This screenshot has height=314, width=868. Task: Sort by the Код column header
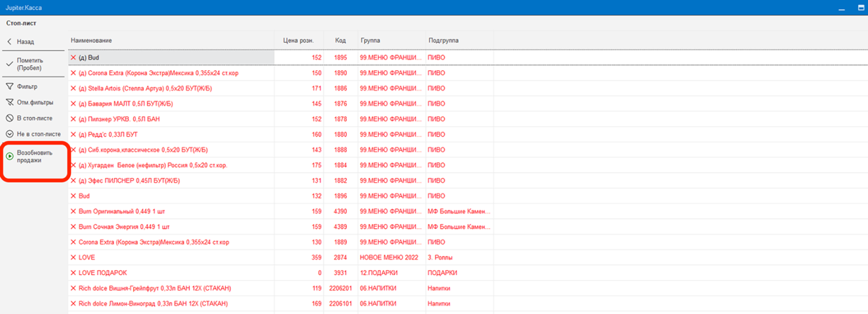(341, 40)
